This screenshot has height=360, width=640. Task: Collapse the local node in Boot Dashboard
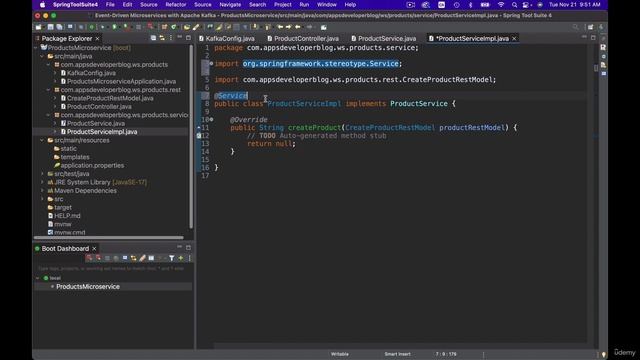[x=38, y=278]
